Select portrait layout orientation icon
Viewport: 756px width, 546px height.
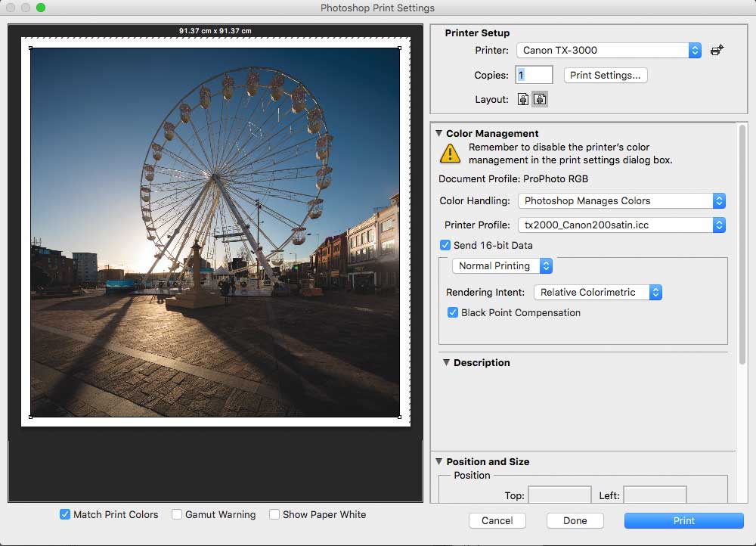coord(523,99)
